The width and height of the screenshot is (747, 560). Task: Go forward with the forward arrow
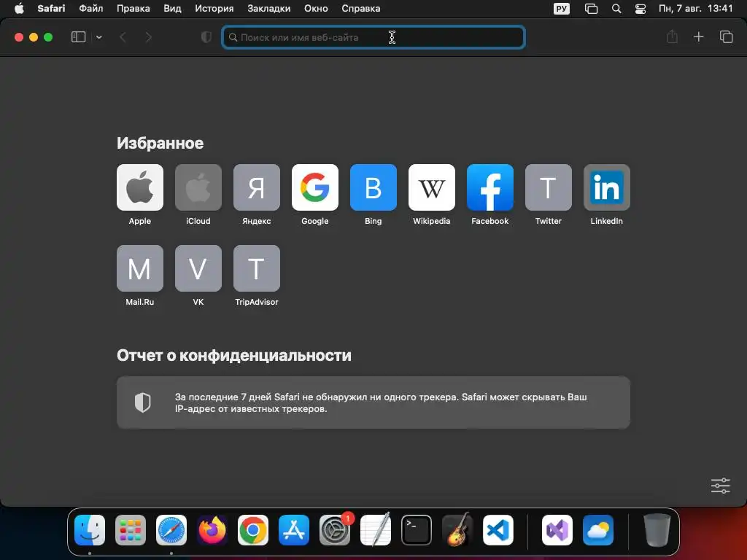pos(148,36)
